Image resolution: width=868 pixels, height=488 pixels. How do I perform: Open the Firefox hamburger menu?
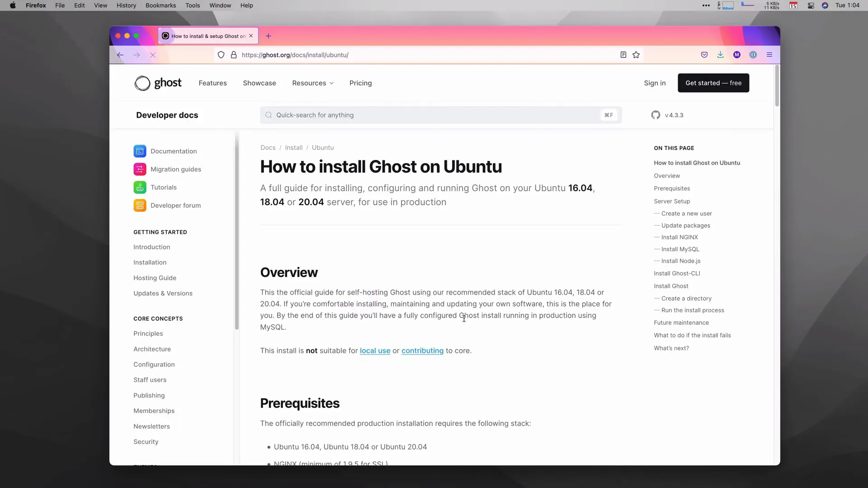pos(769,55)
